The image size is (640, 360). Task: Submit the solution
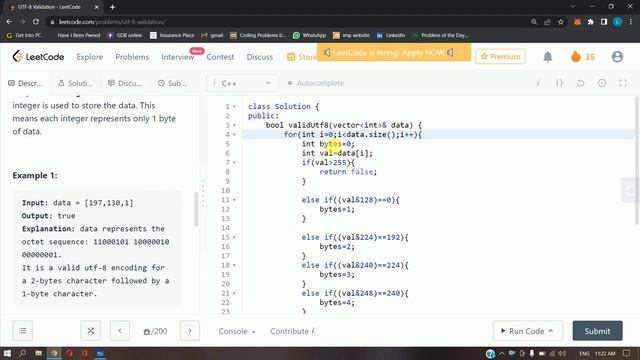click(597, 331)
